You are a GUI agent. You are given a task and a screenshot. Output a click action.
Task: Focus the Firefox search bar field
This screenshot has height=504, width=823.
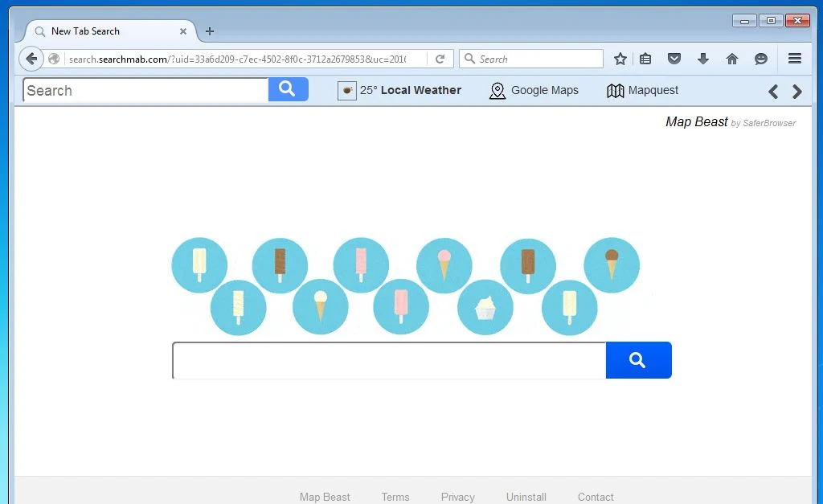click(x=531, y=59)
